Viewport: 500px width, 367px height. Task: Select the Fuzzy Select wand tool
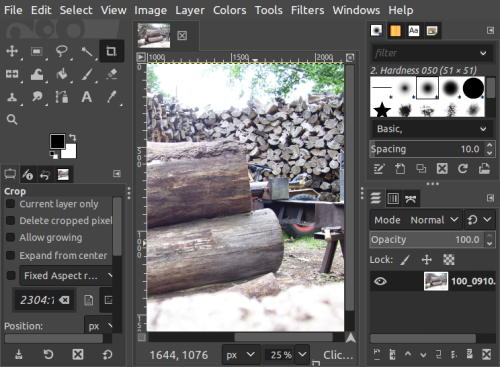pyautogui.click(x=87, y=51)
